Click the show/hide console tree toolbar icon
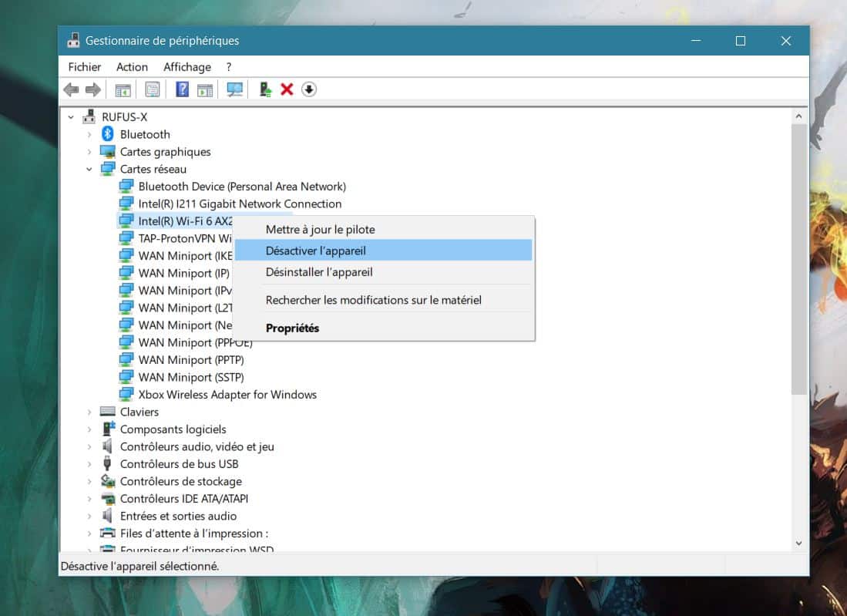The width and height of the screenshot is (847, 616). 123,89
